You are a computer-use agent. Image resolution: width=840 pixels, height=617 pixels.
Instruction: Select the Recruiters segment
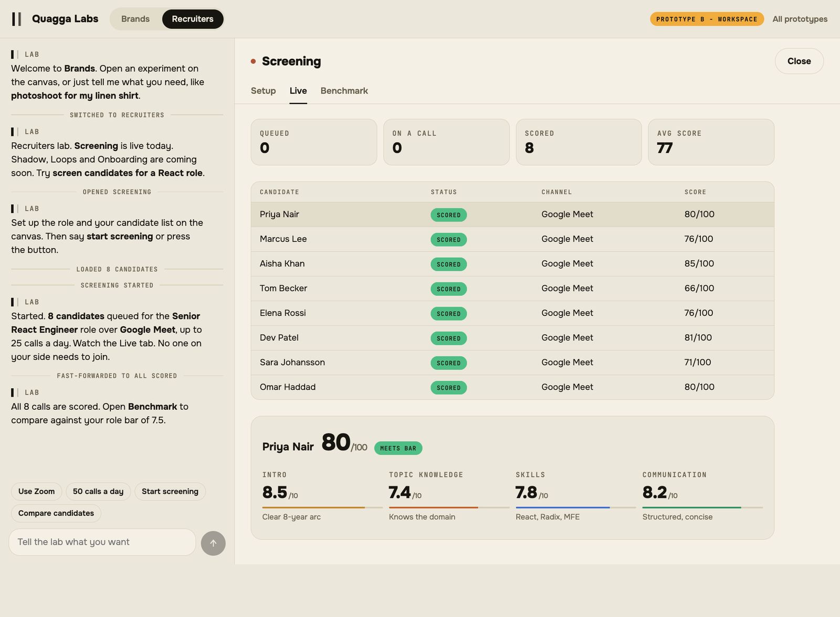tap(193, 19)
